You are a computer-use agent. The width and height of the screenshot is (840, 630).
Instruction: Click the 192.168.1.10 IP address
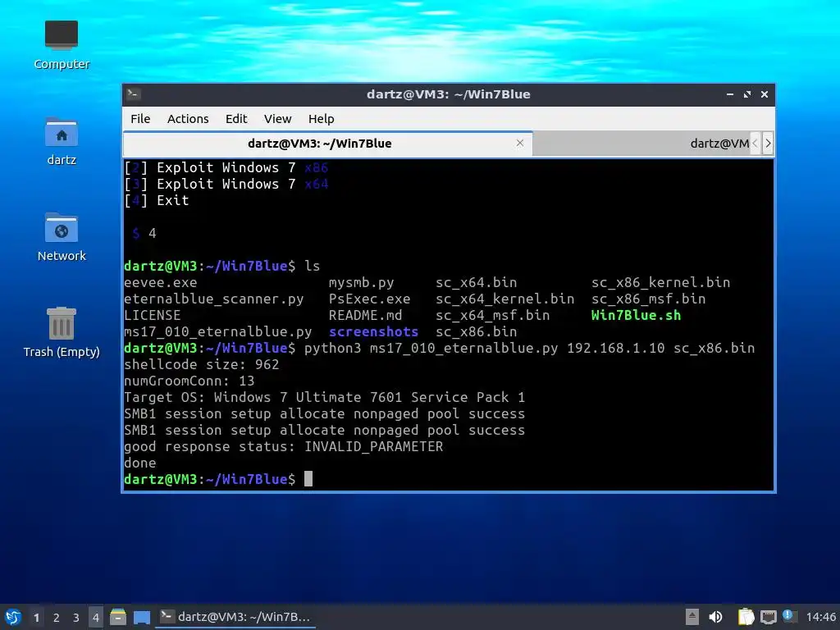[615, 348]
